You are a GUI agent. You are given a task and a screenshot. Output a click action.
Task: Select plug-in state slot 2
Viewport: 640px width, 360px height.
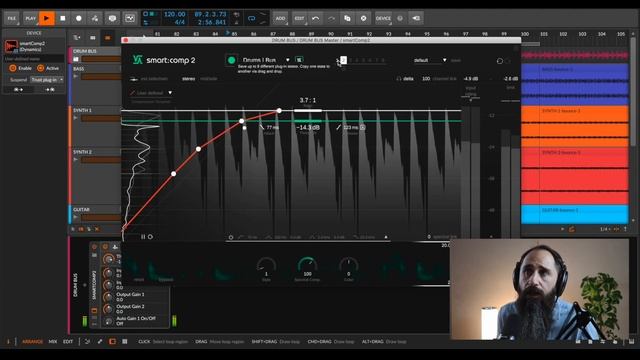pyautogui.click(x=344, y=60)
